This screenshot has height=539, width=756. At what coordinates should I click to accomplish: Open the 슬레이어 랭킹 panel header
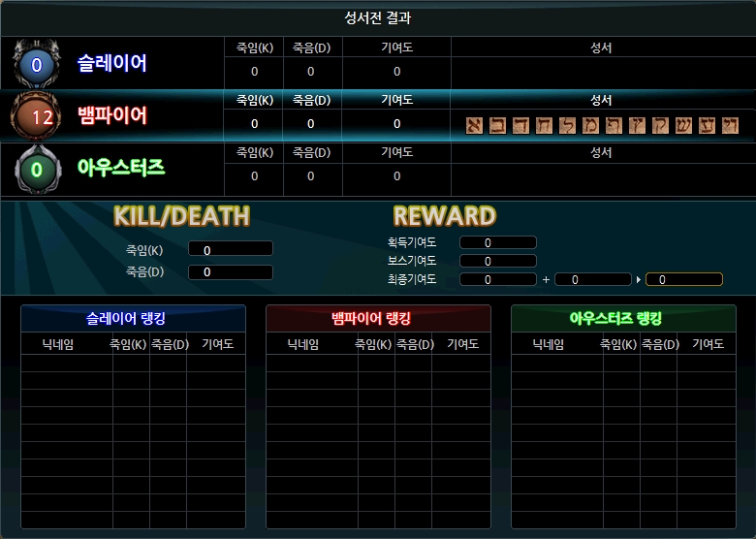point(132,319)
